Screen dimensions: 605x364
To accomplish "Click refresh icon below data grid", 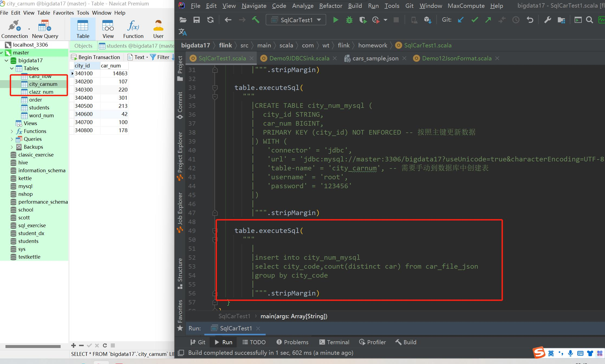I will tap(105, 345).
